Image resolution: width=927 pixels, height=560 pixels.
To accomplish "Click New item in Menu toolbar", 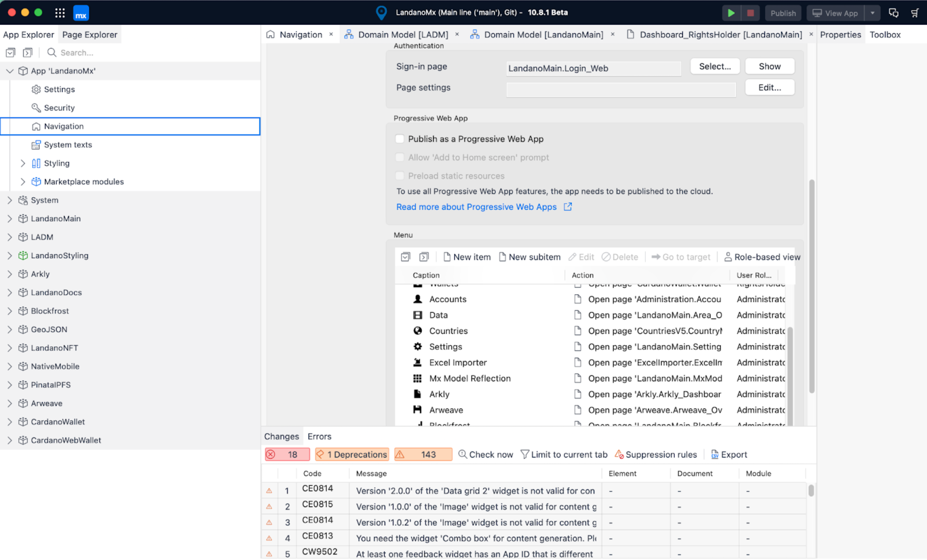I will [467, 257].
